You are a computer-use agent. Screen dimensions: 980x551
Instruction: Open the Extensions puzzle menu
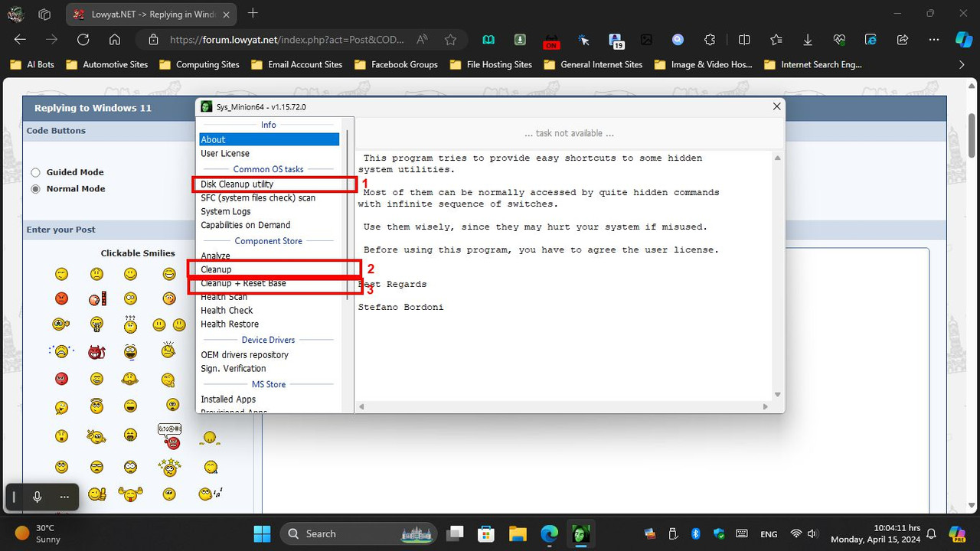coord(710,40)
